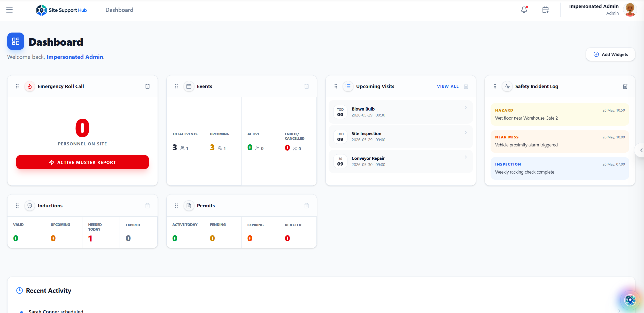Click the Upcoming events stat column
This screenshot has width=644, height=313.
pos(223,141)
